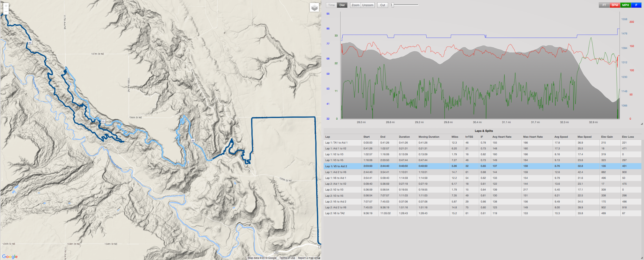Image resolution: width=644 pixels, height=260 pixels.
Task: Click the 'Avg Speed' column header
Action: 561,137
